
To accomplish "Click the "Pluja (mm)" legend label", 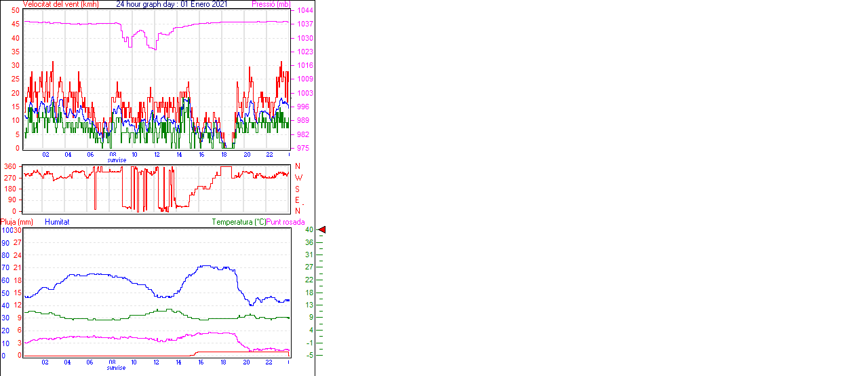I will [16, 222].
